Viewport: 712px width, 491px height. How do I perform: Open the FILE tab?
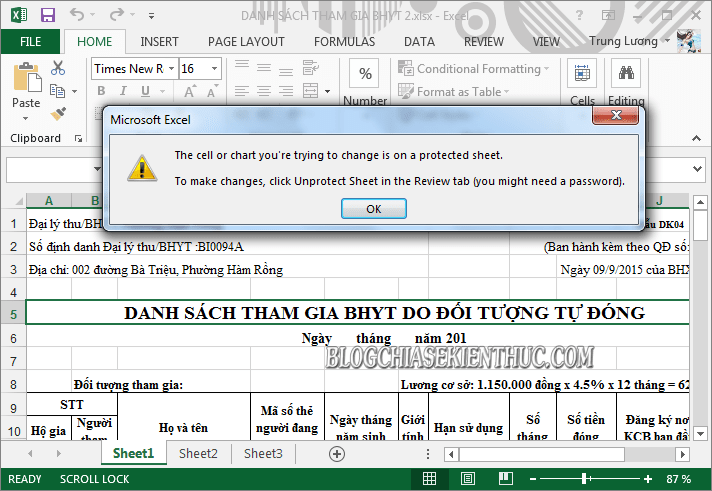coord(30,42)
